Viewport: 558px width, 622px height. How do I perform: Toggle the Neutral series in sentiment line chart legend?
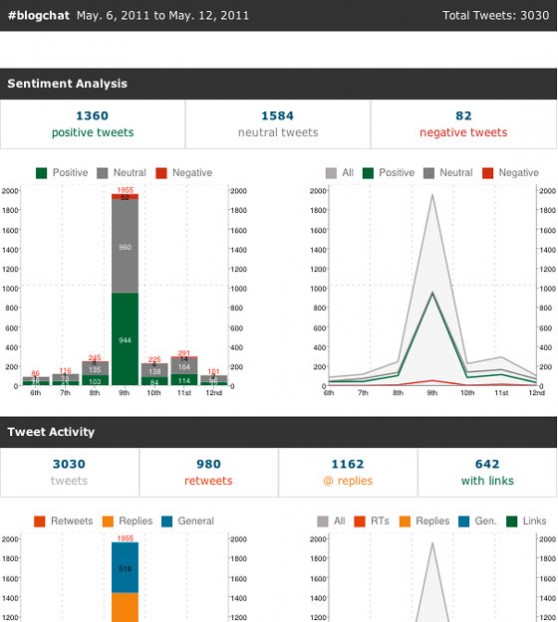click(x=448, y=173)
